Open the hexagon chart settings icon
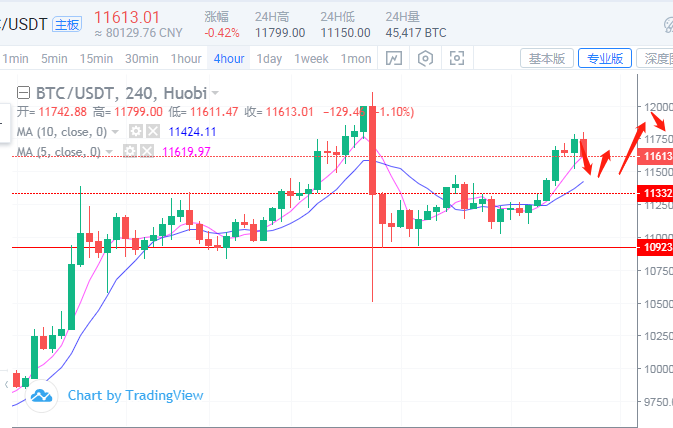673x428 pixels. pyautogui.click(x=425, y=59)
